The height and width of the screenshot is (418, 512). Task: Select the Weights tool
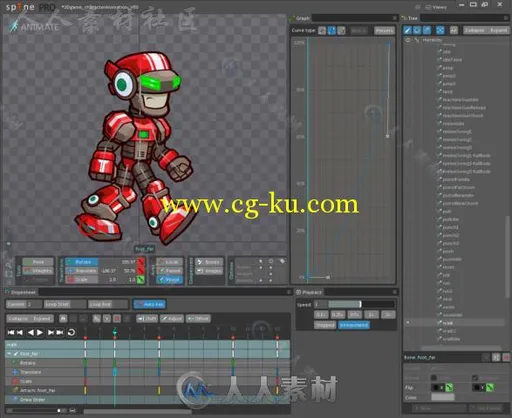[x=38, y=271]
